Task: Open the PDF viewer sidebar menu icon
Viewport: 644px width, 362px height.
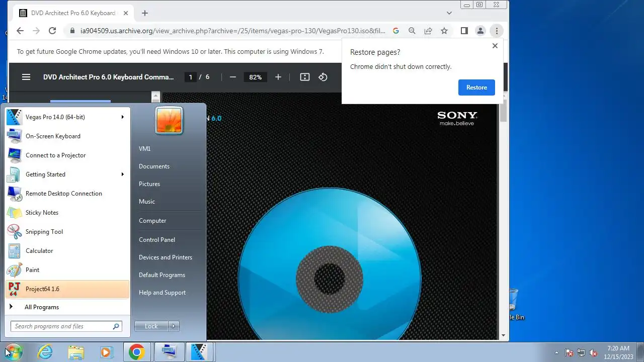Action: tap(26, 77)
